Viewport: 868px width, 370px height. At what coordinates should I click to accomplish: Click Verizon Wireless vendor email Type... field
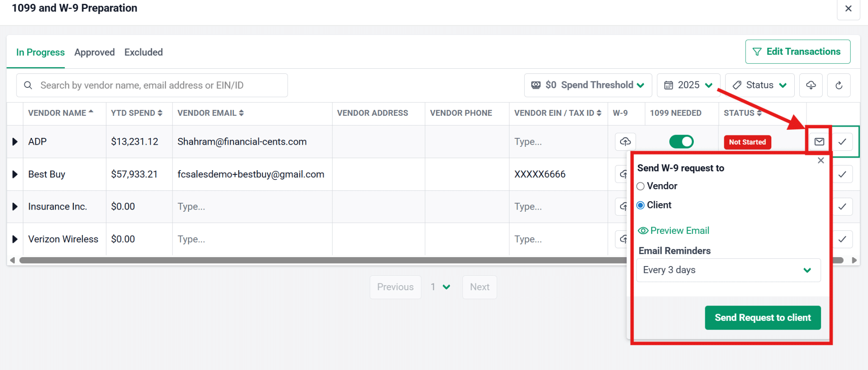coord(252,239)
